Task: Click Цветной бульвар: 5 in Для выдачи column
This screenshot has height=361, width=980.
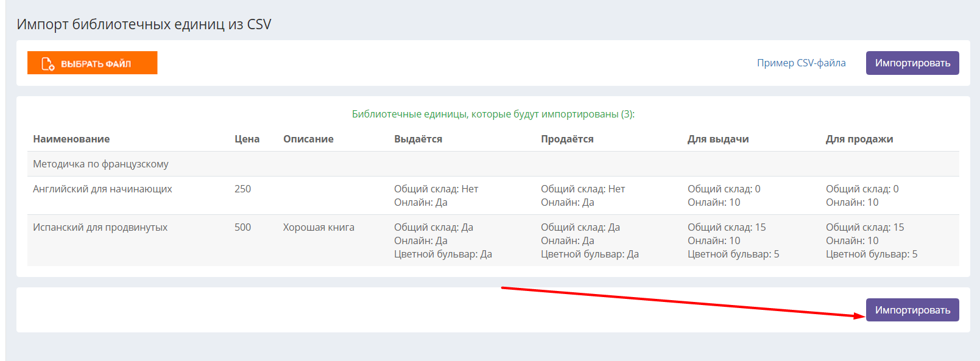Action: pyautogui.click(x=733, y=254)
